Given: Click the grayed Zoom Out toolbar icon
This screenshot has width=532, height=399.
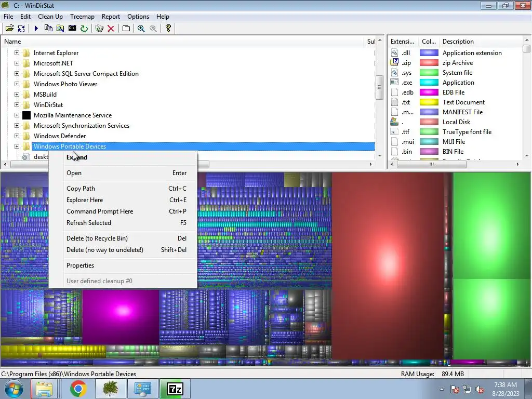Looking at the screenshot, I should [153, 29].
